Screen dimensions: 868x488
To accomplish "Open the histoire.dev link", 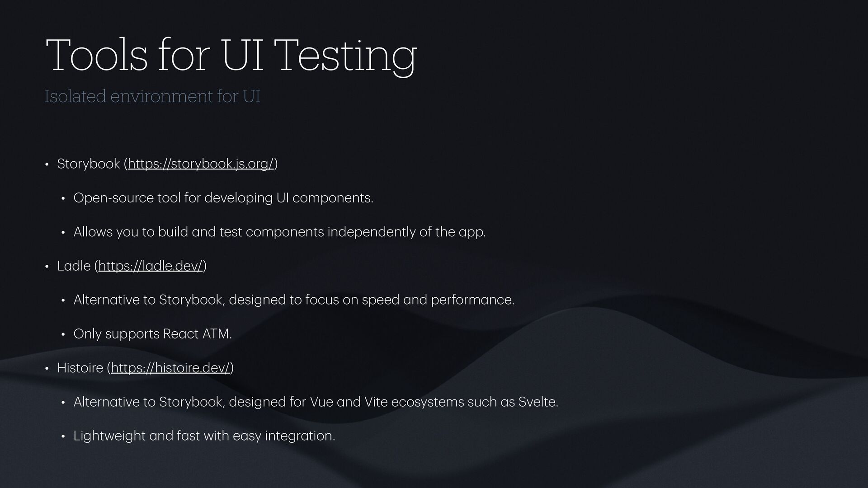I will click(170, 368).
